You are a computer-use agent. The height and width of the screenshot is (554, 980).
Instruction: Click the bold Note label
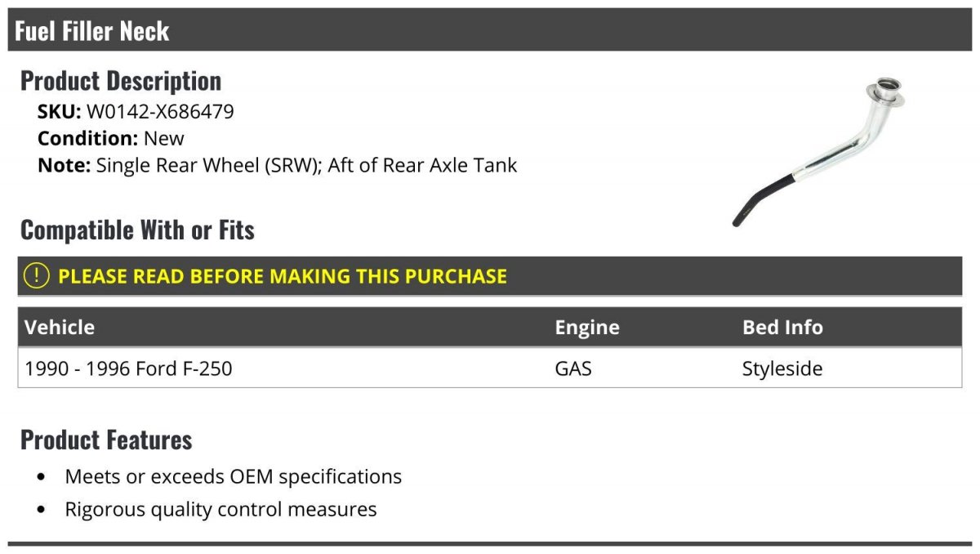[x=64, y=165]
